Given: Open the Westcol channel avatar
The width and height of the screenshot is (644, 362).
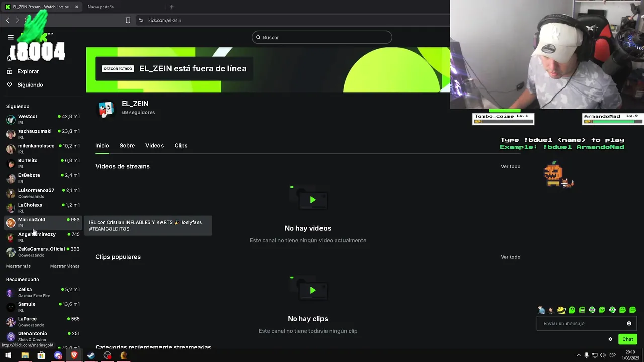Looking at the screenshot, I should 11,120.
